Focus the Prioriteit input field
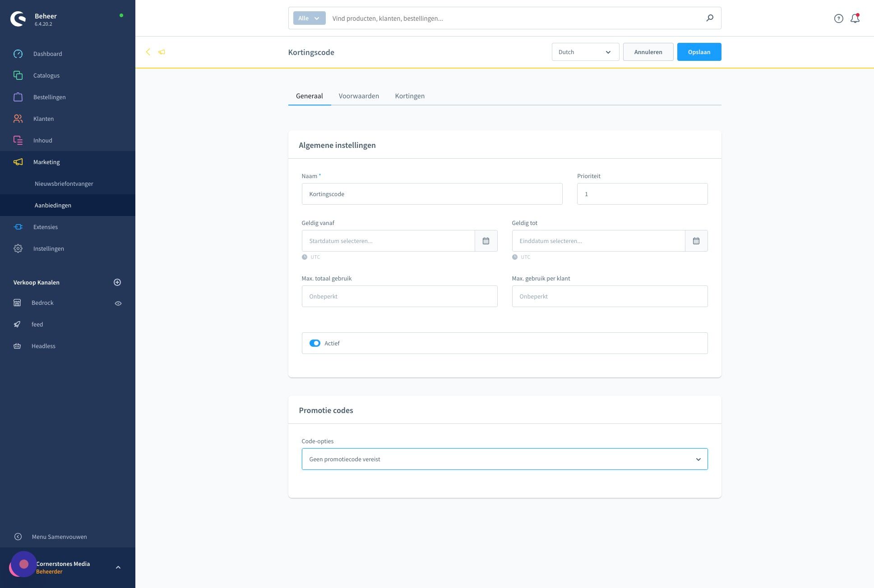 tap(642, 194)
